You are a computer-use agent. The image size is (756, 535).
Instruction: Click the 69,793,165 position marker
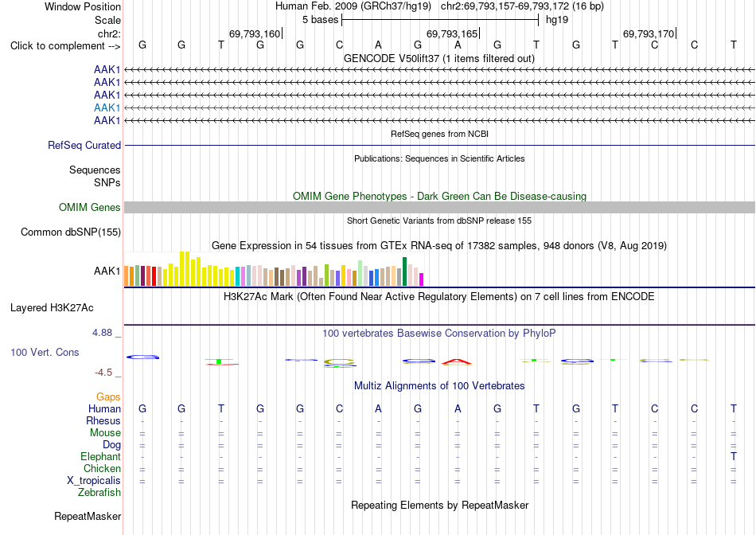452,33
